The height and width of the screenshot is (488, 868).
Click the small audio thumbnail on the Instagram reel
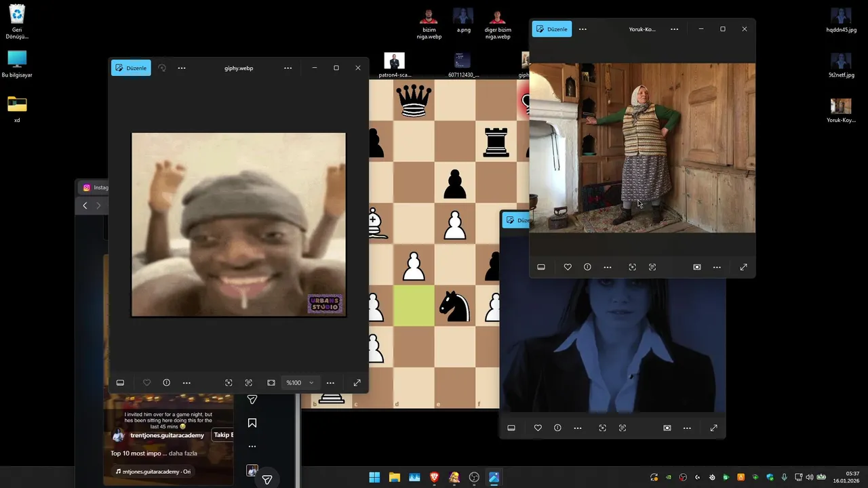click(252, 470)
